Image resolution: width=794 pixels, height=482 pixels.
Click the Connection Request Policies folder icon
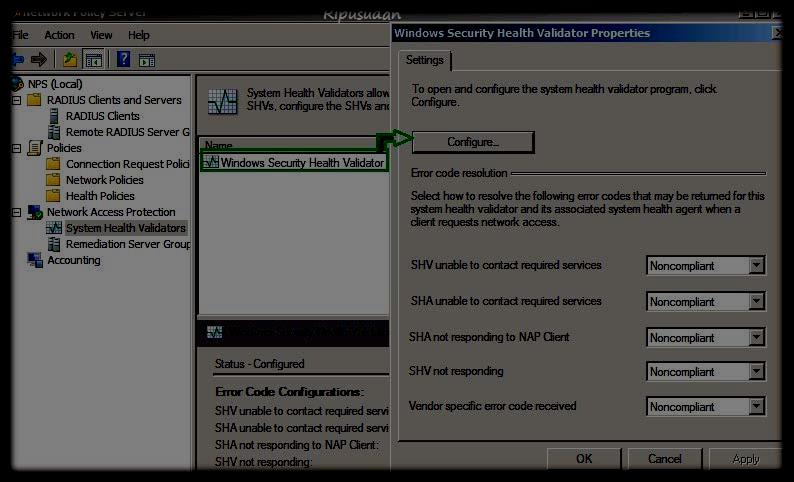point(53,164)
